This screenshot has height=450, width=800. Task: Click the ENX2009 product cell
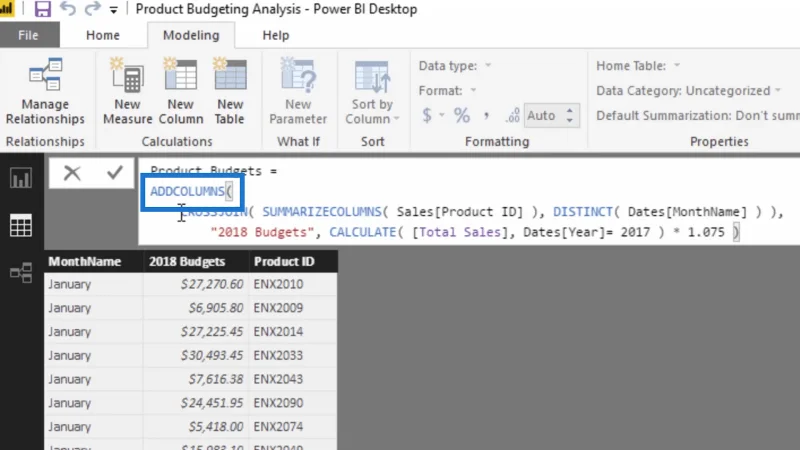[293, 308]
